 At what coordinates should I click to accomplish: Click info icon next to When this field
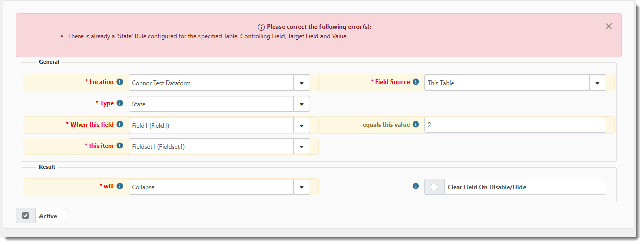tap(120, 125)
